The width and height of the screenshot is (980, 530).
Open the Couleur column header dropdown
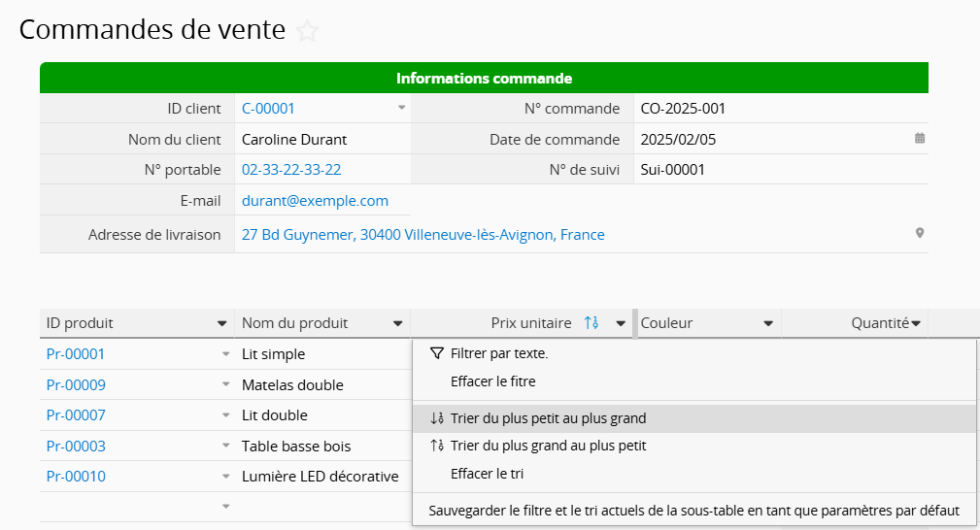768,323
